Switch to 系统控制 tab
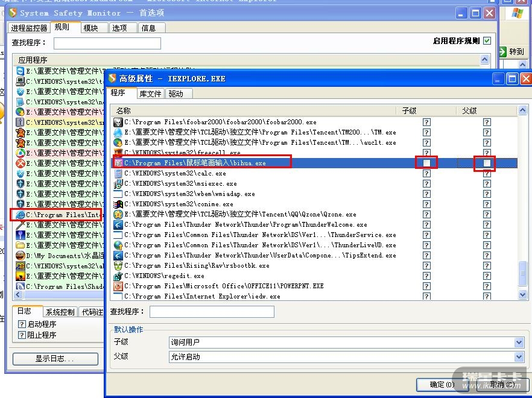532x398 pixels. pos(60,312)
